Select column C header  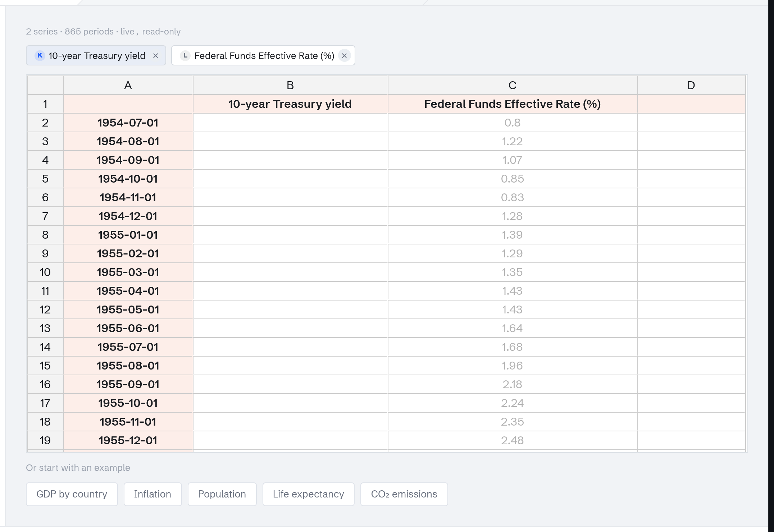(513, 85)
